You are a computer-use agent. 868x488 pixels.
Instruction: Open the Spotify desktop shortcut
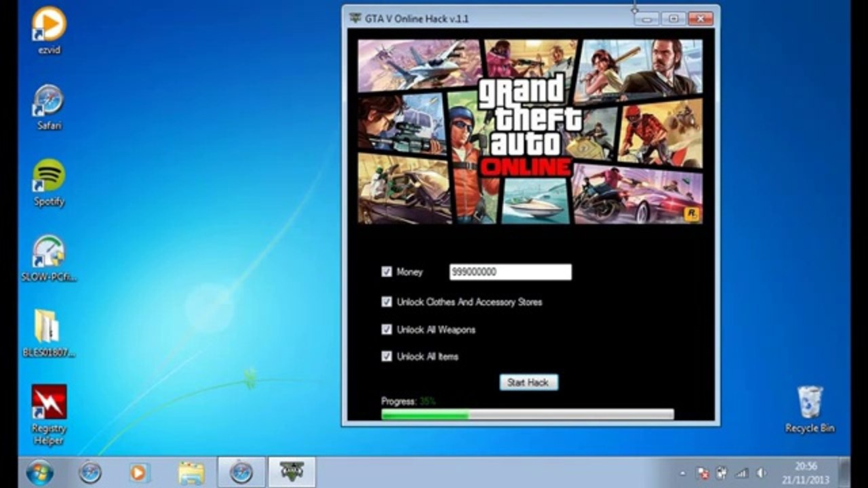pyautogui.click(x=49, y=183)
